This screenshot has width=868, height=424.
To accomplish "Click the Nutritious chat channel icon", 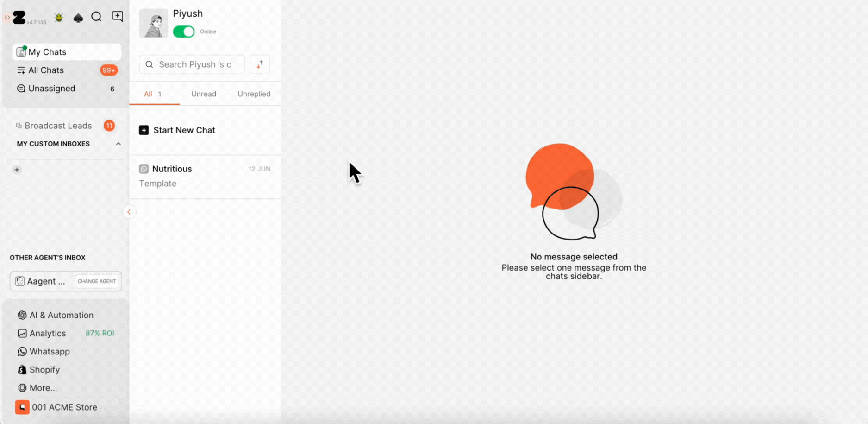I will (x=144, y=169).
